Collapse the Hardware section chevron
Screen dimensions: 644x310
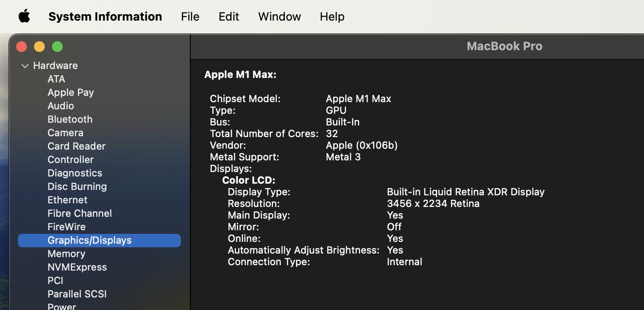(25, 66)
